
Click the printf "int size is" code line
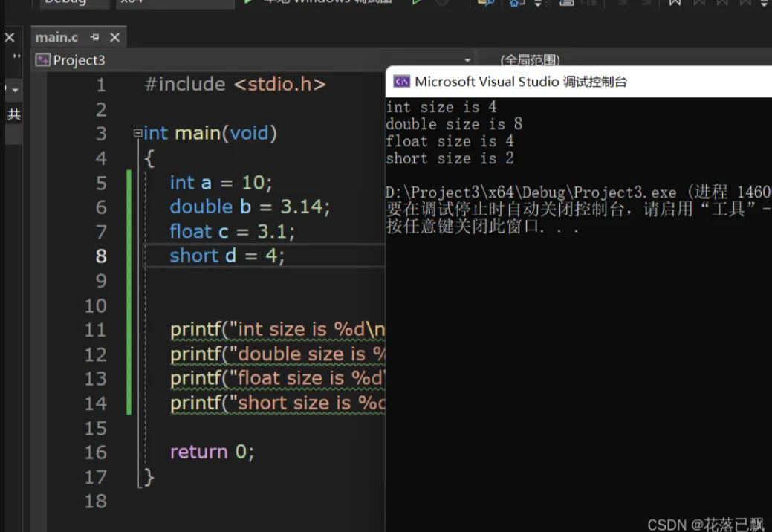[278, 329]
